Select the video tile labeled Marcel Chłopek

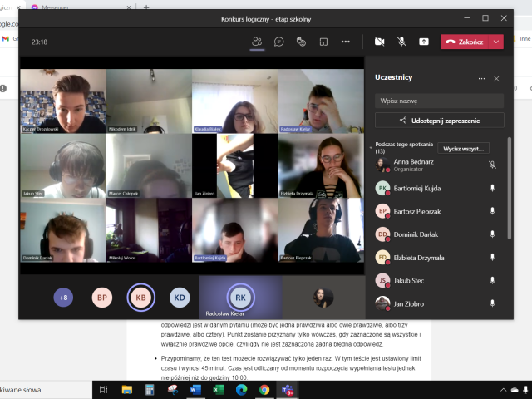(x=149, y=165)
